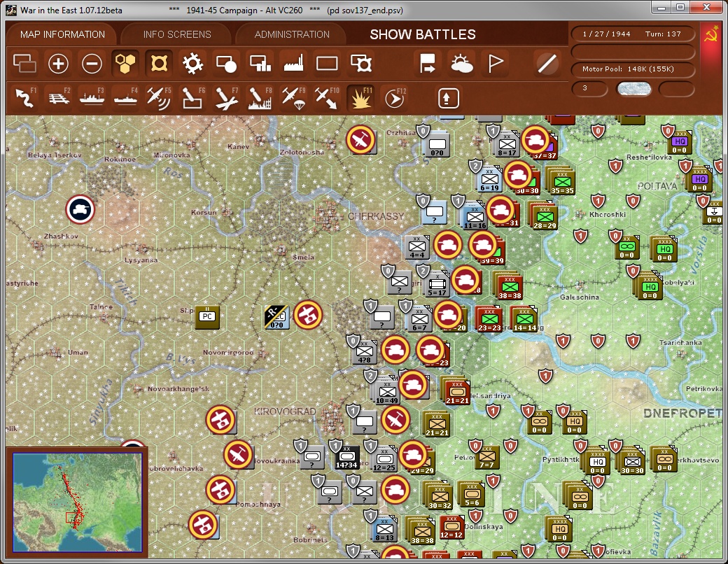Image resolution: width=728 pixels, height=564 pixels.
Task: Select the 8=13 unit counter
Action: pyautogui.click(x=384, y=529)
